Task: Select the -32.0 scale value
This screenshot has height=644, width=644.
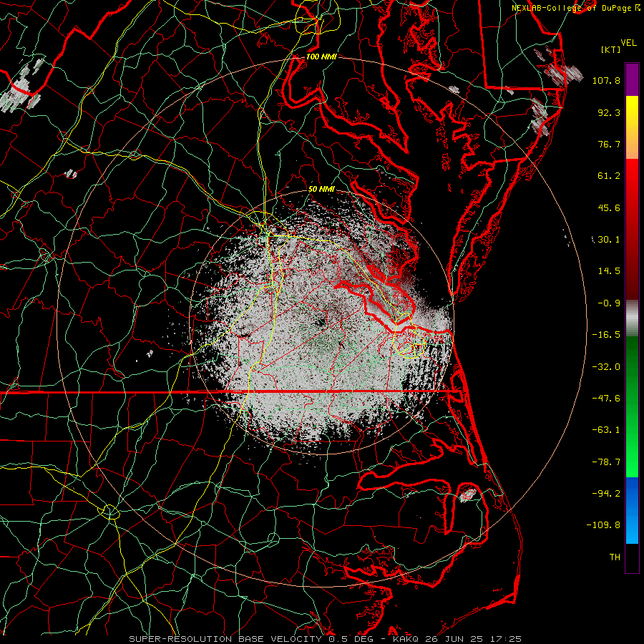Action: [606, 367]
